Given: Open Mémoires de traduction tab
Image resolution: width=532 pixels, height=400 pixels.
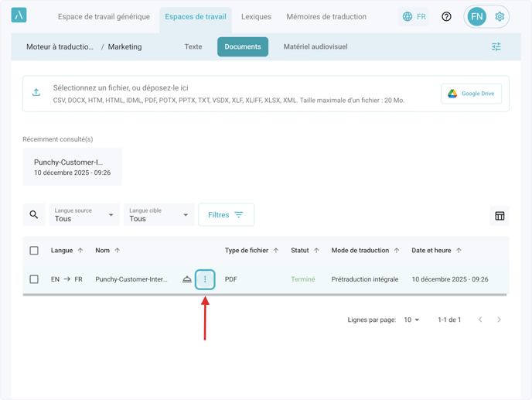Looking at the screenshot, I should click(x=326, y=17).
